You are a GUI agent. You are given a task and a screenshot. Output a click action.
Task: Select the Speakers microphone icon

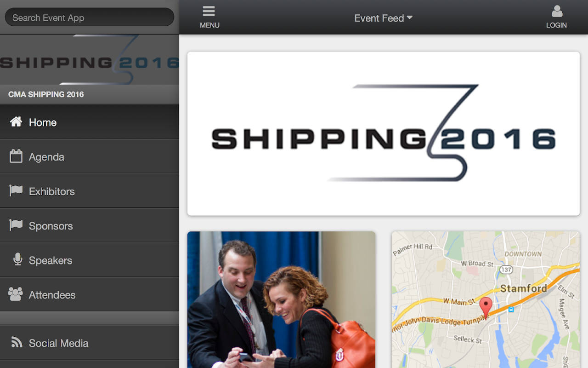click(18, 259)
